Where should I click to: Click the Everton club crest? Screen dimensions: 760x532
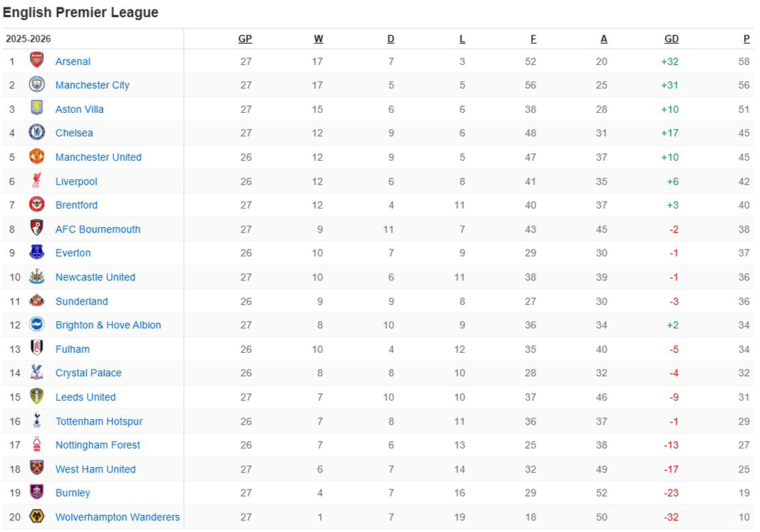click(37, 252)
